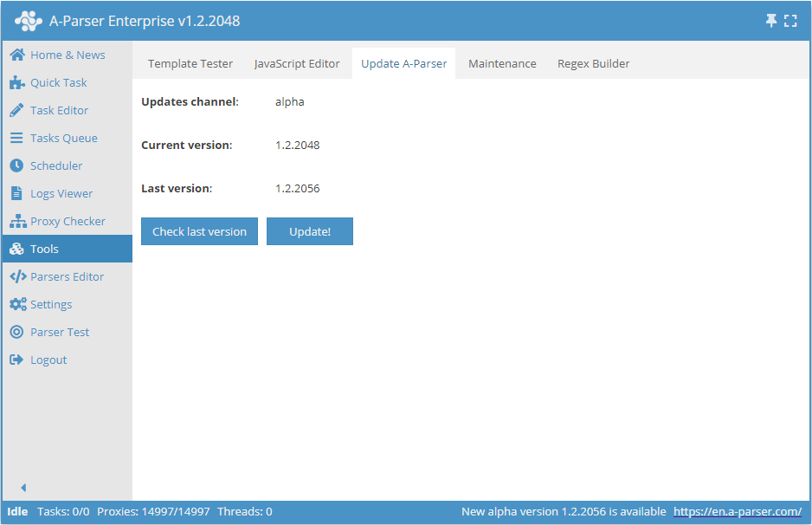Open the Regex Builder tab
Screen dimensions: 812x525
click(x=594, y=63)
